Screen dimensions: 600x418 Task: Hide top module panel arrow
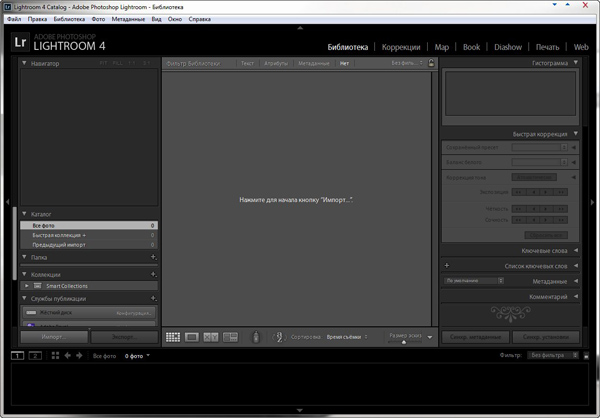pos(300,28)
